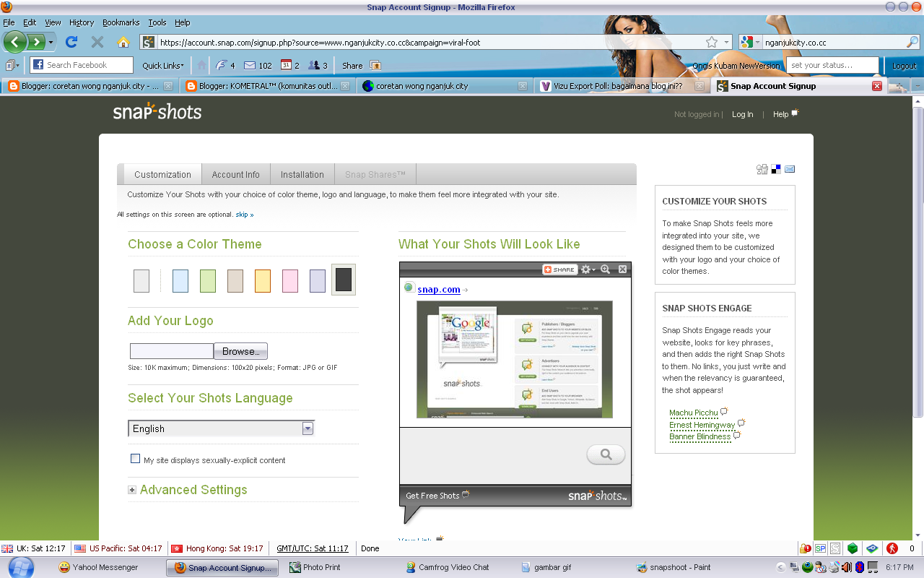Viewport: 924px width, 578px height.
Task: Open the Tools menu
Action: (157, 22)
